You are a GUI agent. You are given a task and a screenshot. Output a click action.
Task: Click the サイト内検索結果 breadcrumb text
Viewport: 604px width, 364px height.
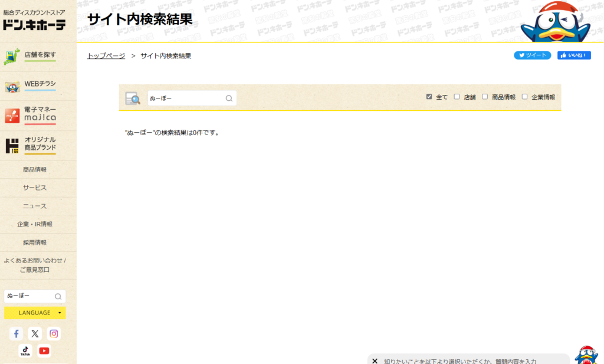click(x=166, y=56)
